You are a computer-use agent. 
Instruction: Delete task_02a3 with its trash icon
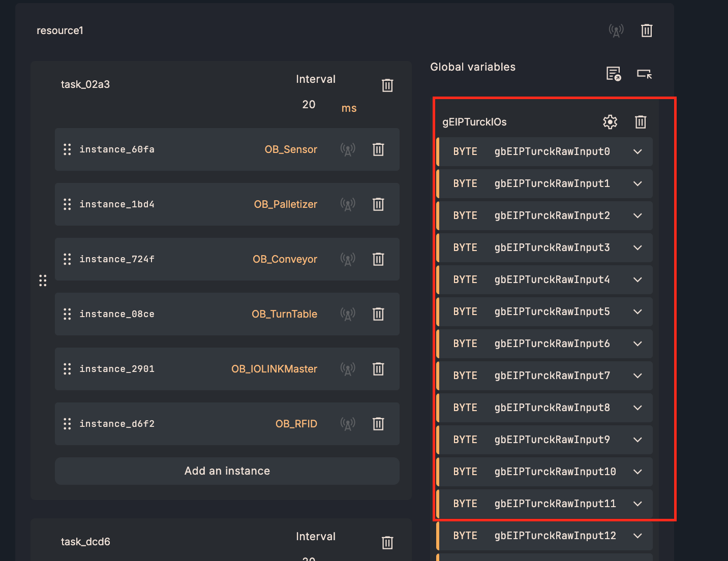(x=387, y=85)
